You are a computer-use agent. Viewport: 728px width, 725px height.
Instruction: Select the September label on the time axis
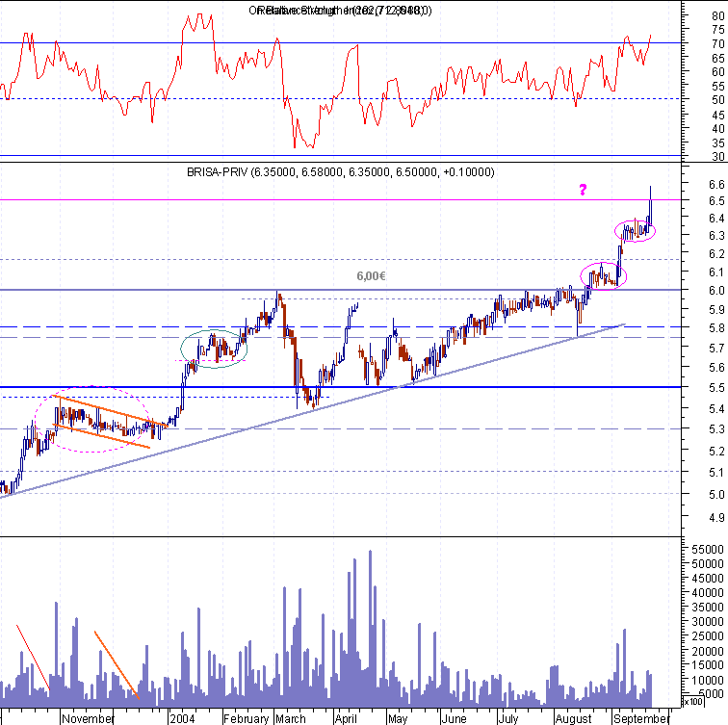(x=641, y=718)
